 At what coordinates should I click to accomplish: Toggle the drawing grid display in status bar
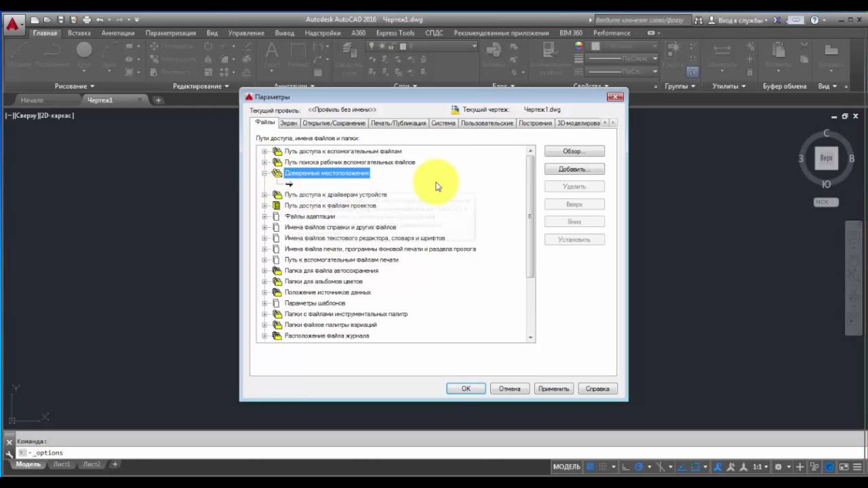(x=590, y=467)
